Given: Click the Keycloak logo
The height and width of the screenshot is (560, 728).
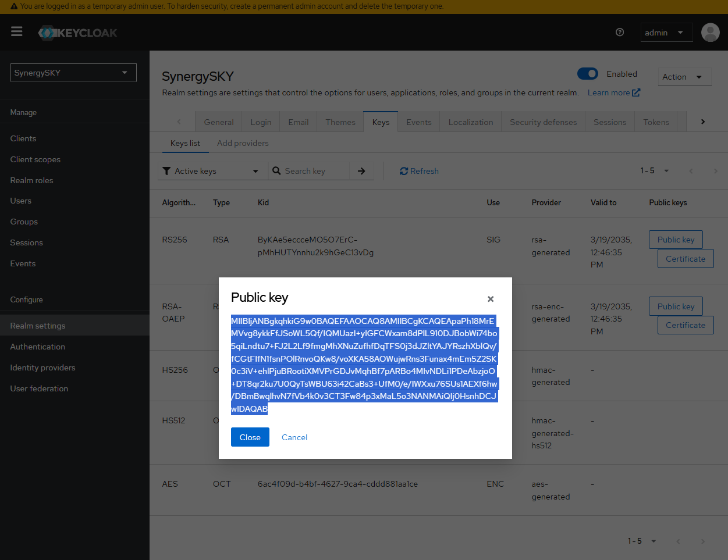Looking at the screenshot, I should click(77, 33).
